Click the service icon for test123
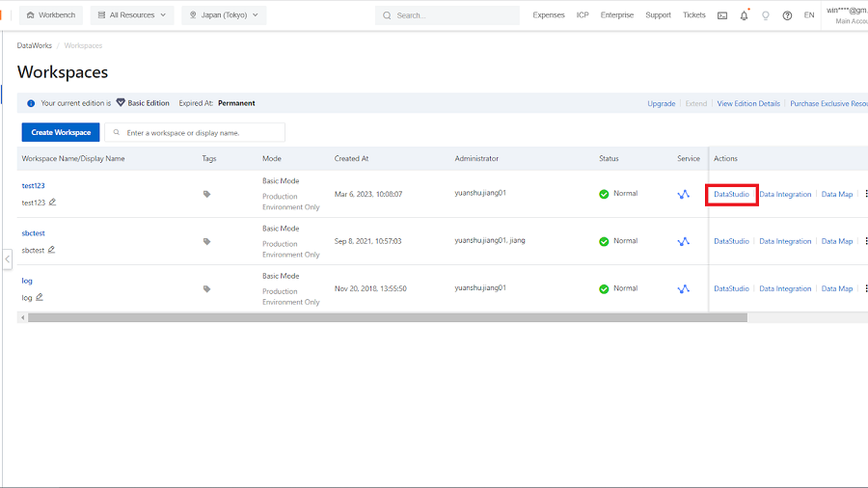 click(683, 194)
